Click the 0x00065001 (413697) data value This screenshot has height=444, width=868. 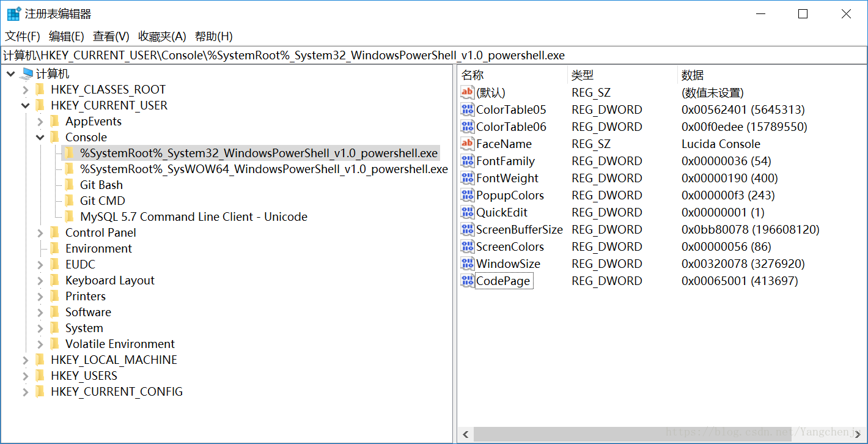[x=740, y=281]
